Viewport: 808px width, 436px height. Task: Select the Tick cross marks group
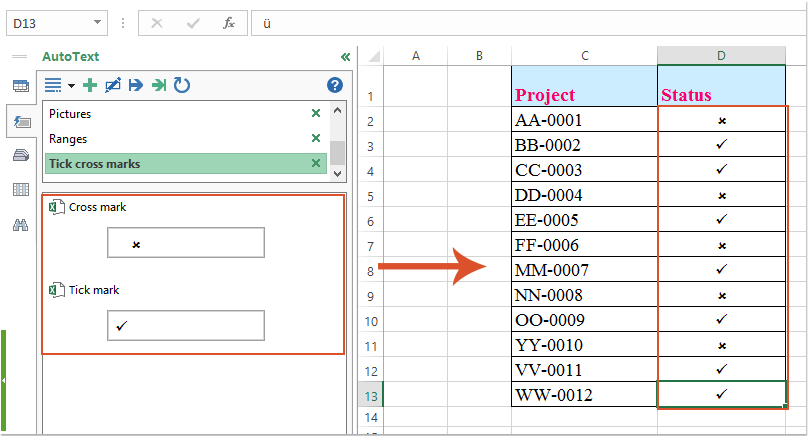tap(186, 163)
